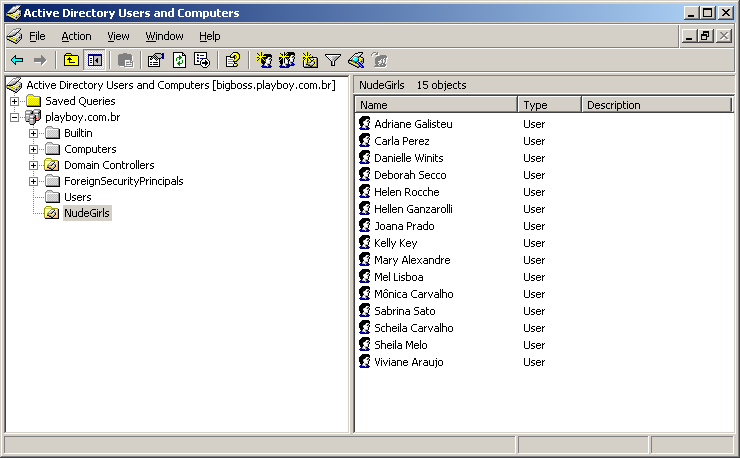The width and height of the screenshot is (740, 458).
Task: Click the Refresh toolbar icon
Action: pyautogui.click(x=179, y=60)
